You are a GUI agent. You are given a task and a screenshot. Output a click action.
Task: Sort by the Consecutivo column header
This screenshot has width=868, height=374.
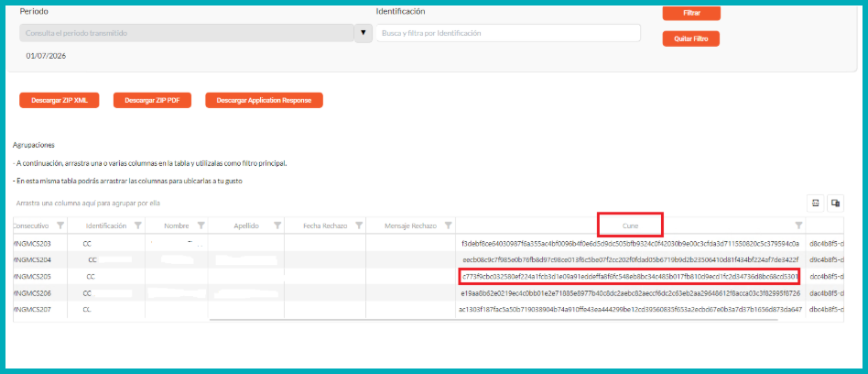click(31, 226)
